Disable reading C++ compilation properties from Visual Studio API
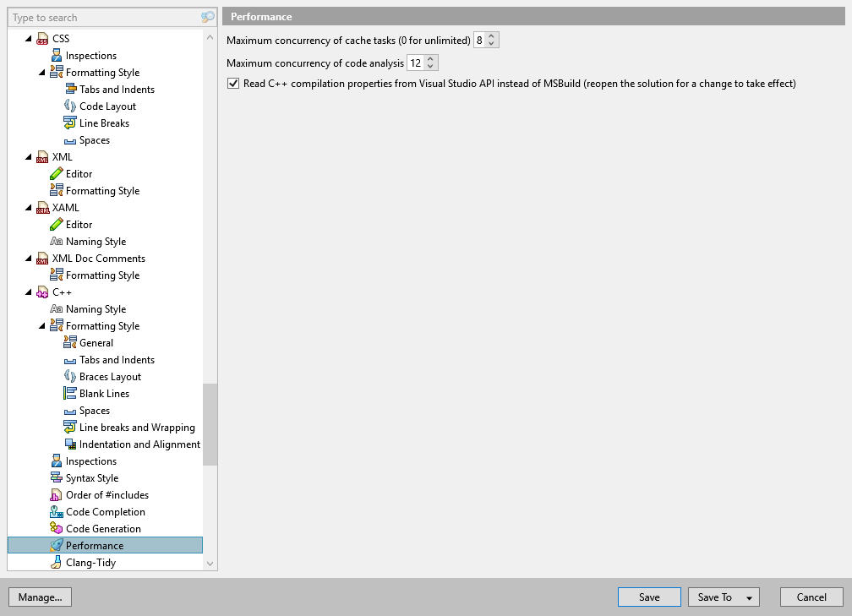 [x=232, y=83]
